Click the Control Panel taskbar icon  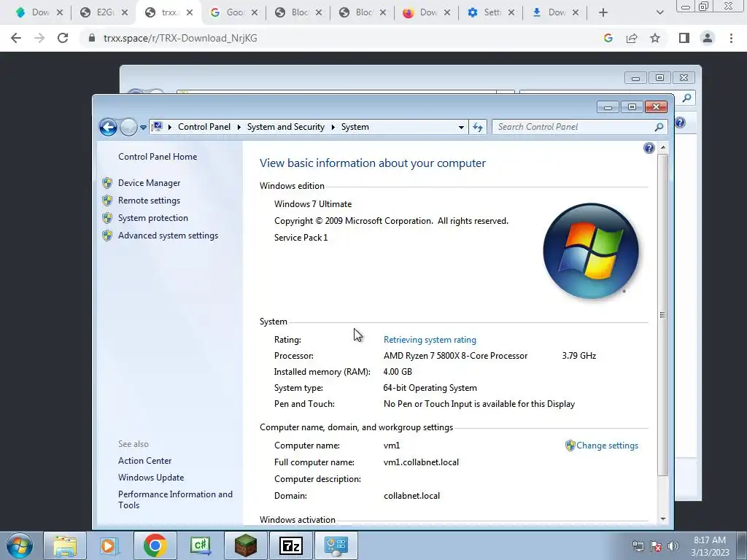tap(336, 545)
